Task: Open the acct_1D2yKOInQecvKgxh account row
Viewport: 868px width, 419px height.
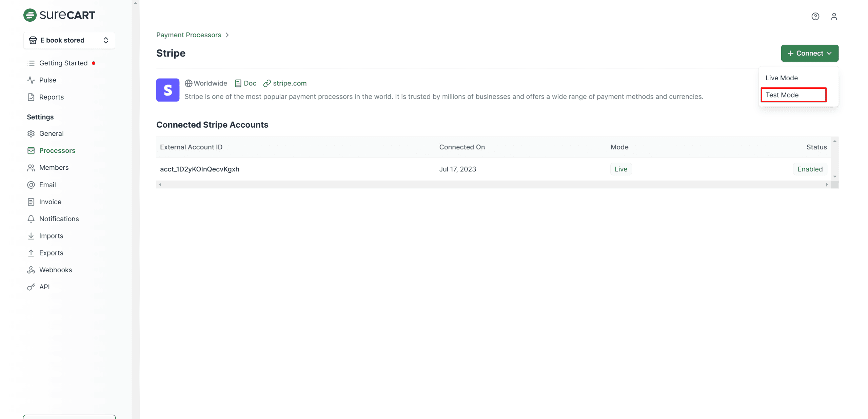Action: click(199, 169)
